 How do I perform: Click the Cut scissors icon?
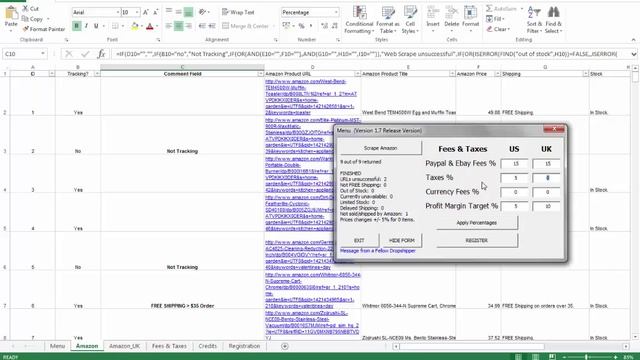[x=25, y=9]
